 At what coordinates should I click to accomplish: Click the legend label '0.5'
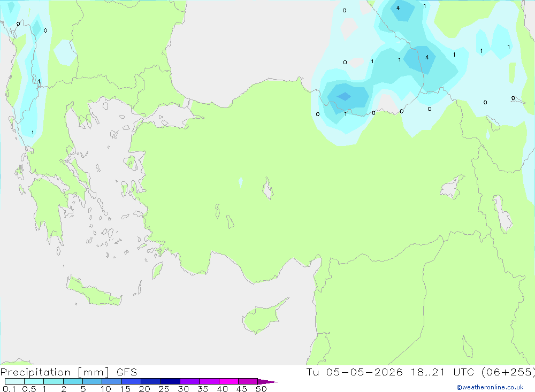click(29, 389)
